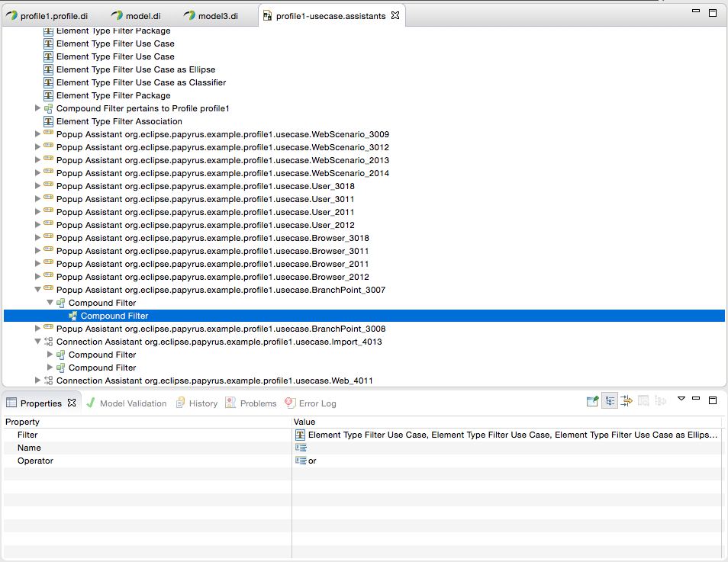Close the Properties tab with X

pos(72,403)
